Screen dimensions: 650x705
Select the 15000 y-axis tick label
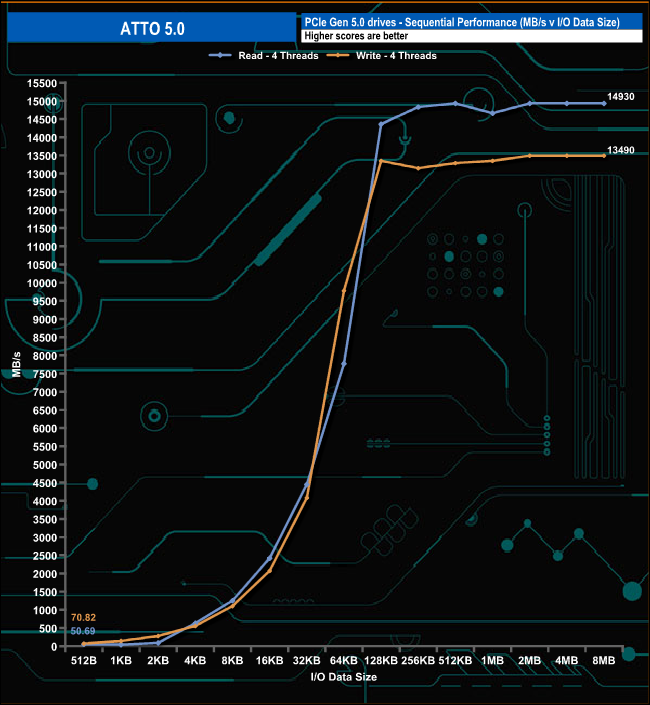click(41, 101)
